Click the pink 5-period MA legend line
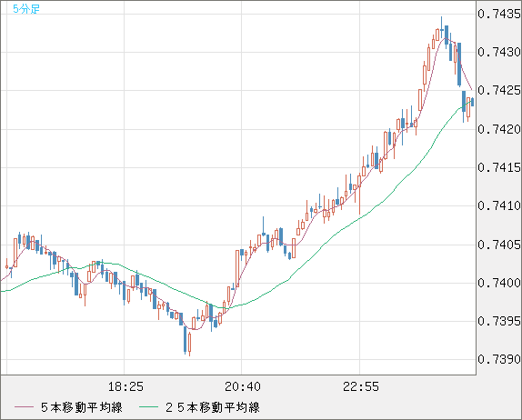 (x=24, y=407)
